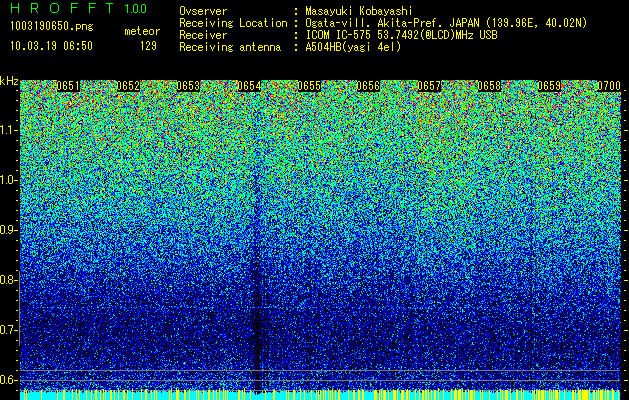The width and height of the screenshot is (629, 400).
Task: Click the 0.7 frequency axis tick
Action: click(x=8, y=330)
